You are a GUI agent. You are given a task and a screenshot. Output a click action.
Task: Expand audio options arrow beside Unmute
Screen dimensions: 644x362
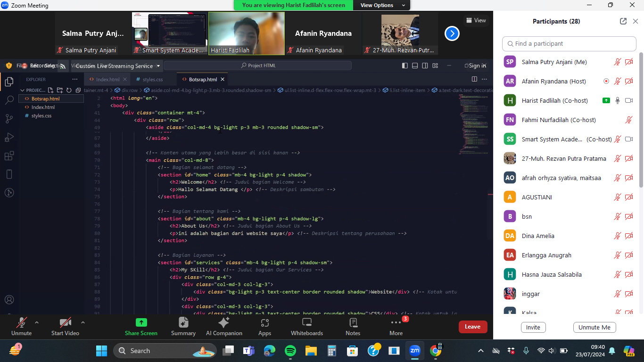pyautogui.click(x=37, y=322)
